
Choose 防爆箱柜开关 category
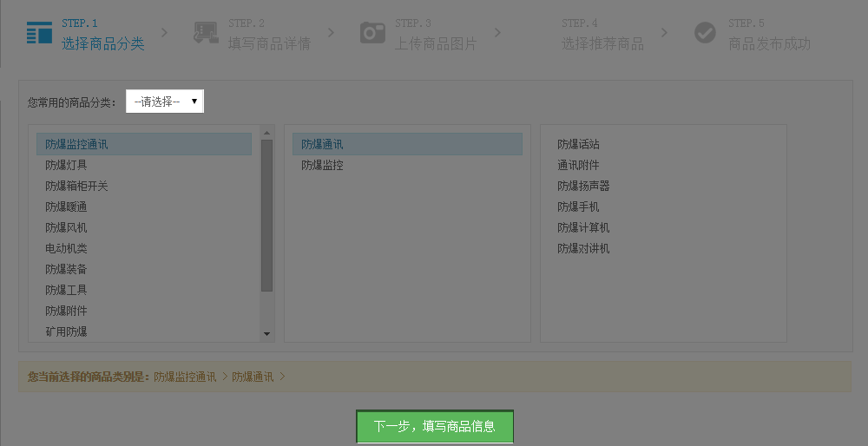point(76,186)
